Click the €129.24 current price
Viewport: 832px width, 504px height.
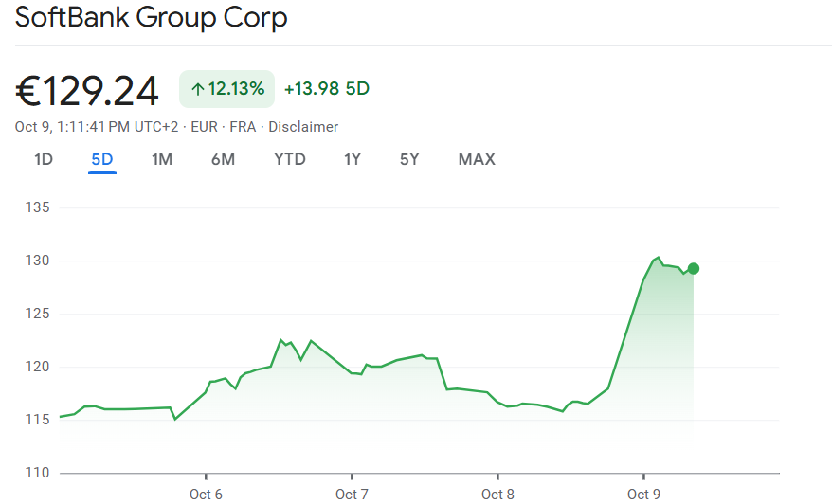pos(87,90)
